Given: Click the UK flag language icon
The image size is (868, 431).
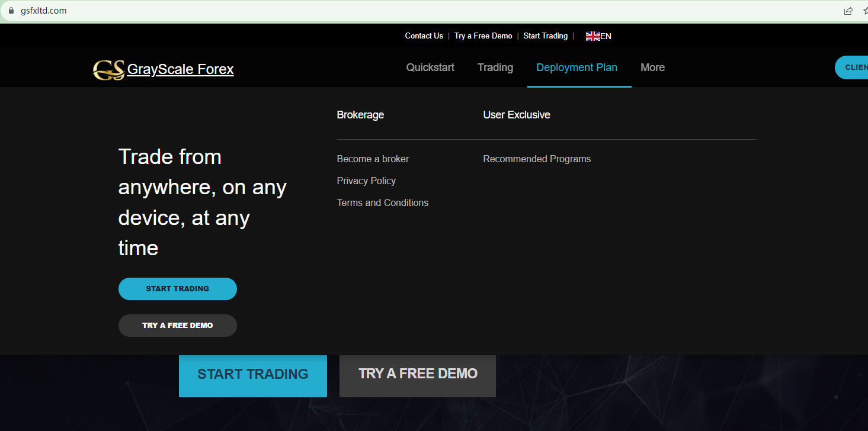Looking at the screenshot, I should click(x=592, y=36).
